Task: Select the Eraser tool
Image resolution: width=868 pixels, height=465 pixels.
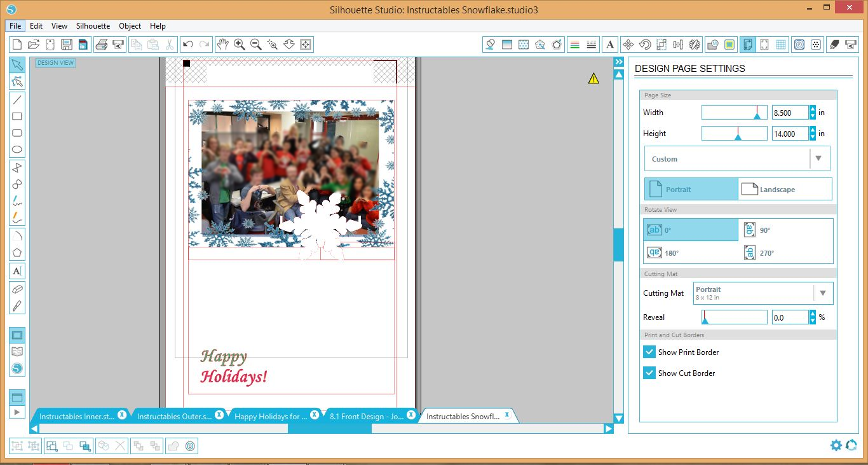Action: tap(17, 289)
